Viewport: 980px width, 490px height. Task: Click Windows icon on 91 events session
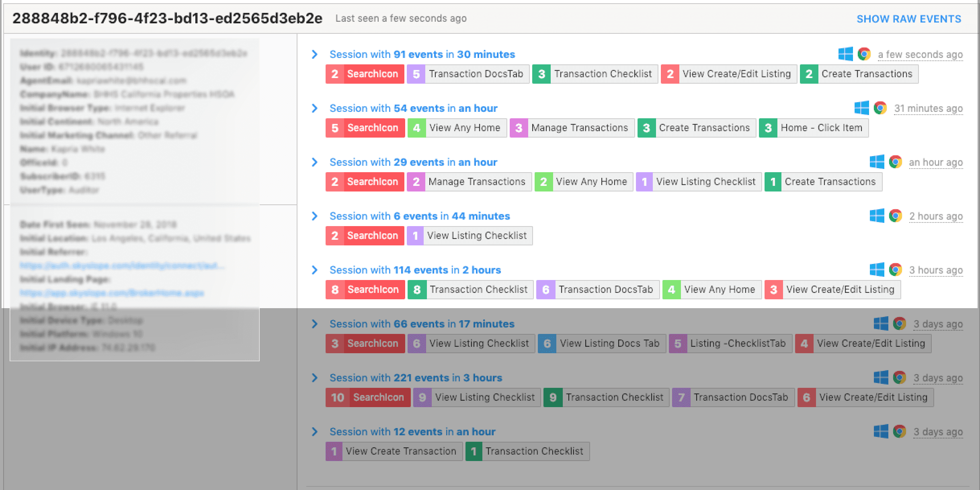coord(845,54)
